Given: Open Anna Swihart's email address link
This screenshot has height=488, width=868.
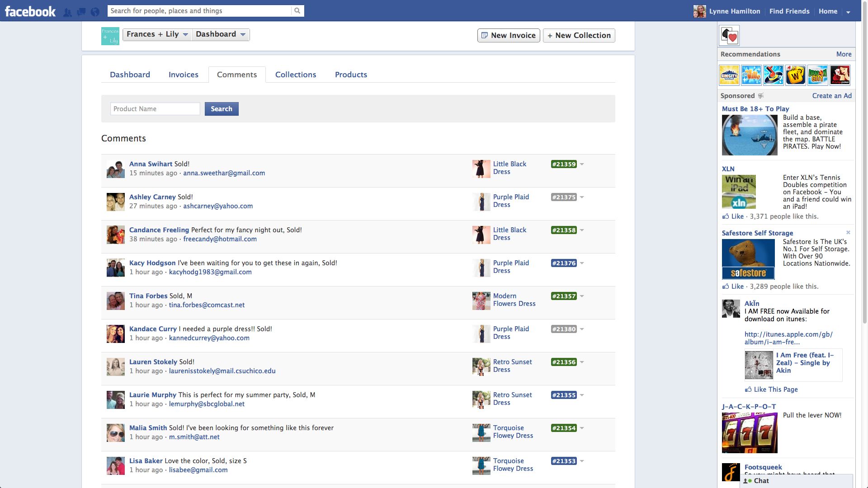Looking at the screenshot, I should pos(224,173).
